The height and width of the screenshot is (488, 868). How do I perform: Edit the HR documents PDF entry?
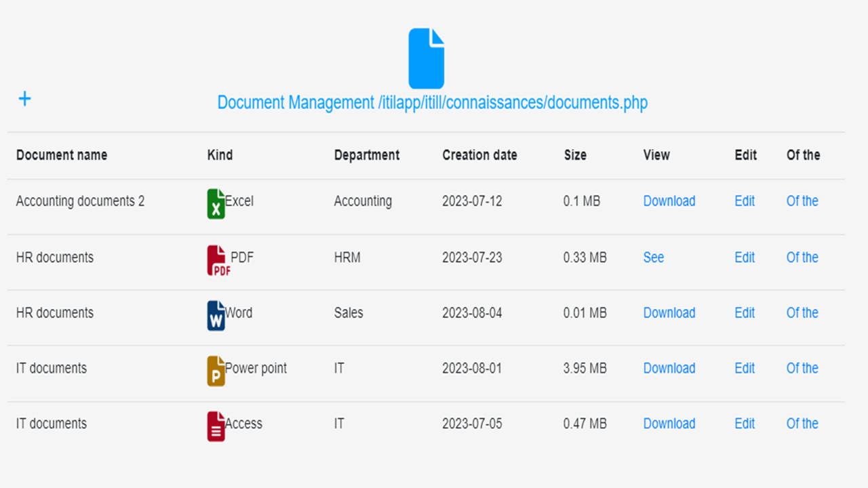[x=745, y=258]
